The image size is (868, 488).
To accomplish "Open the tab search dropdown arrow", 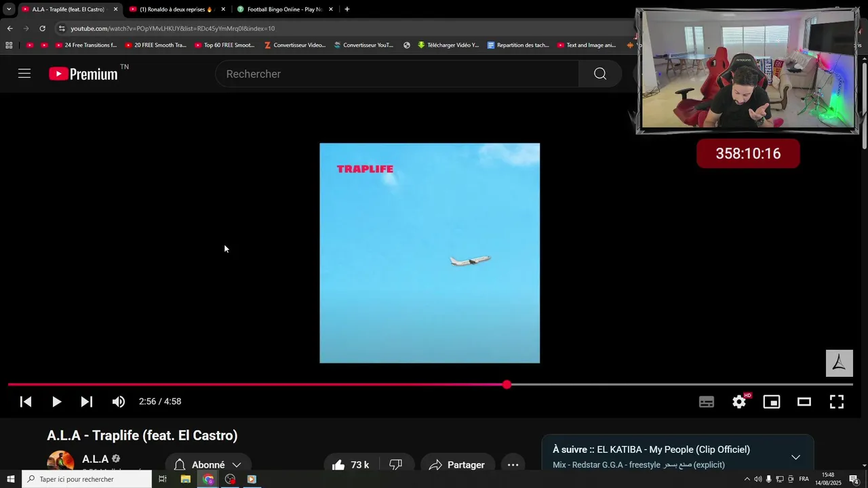I will coord(9,9).
